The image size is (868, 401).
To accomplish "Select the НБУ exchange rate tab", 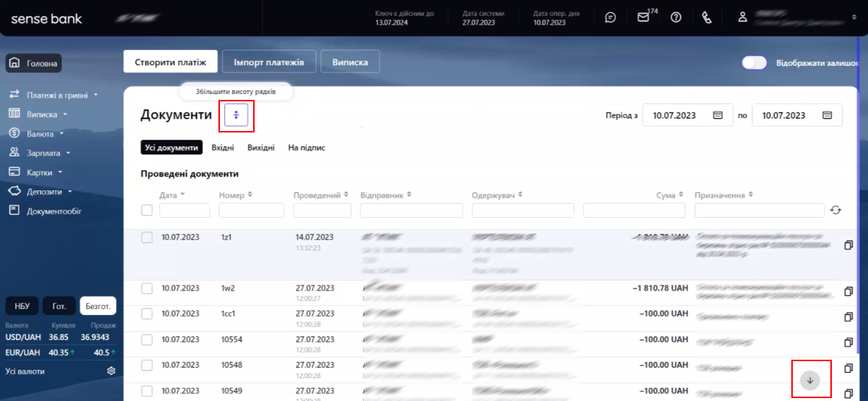I will (21, 306).
